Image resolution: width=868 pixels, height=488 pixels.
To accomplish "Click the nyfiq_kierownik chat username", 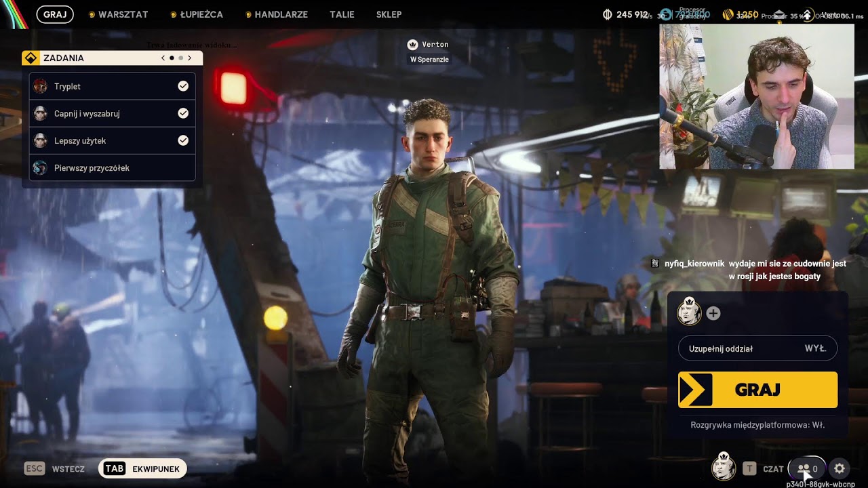I will coord(694,264).
